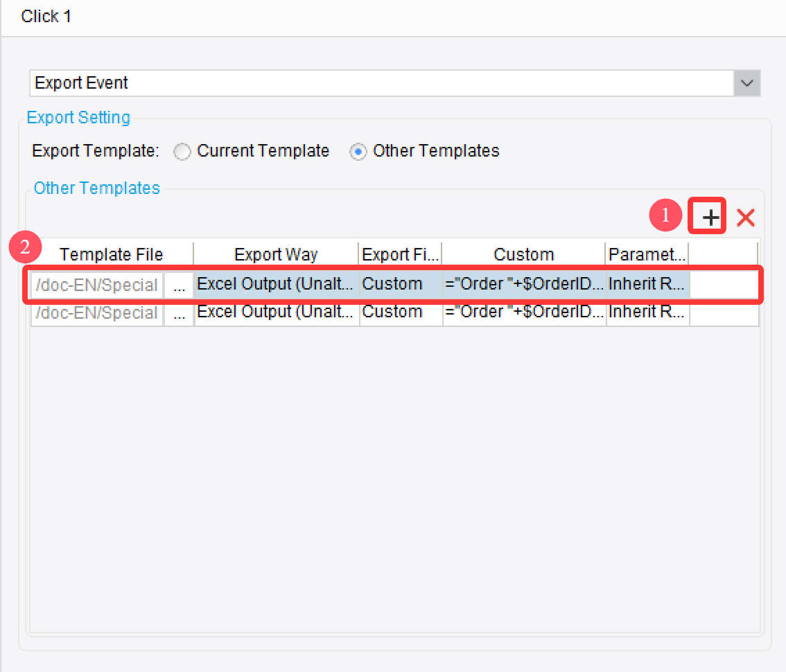Screen dimensions: 786x672
Task: Add a new template row with plus icon
Action: click(710, 217)
